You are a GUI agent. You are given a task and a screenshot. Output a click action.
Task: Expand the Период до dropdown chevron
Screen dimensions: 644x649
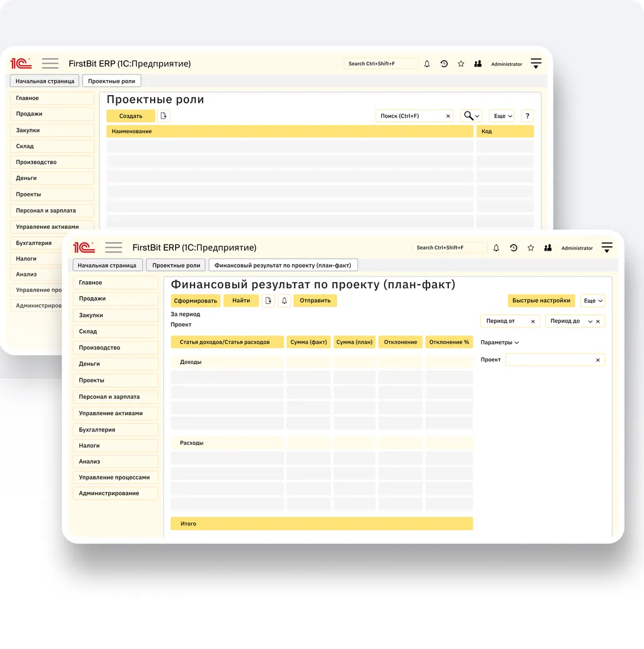[590, 321]
